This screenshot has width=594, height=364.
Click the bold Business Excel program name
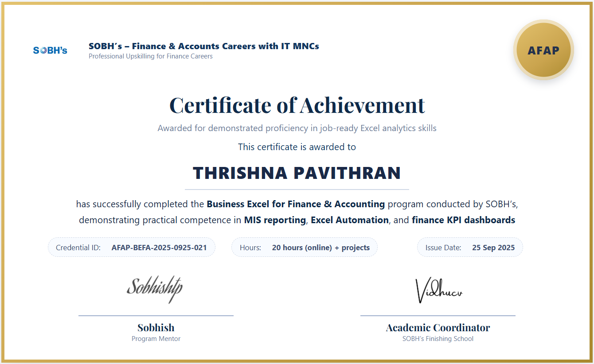[296, 204]
